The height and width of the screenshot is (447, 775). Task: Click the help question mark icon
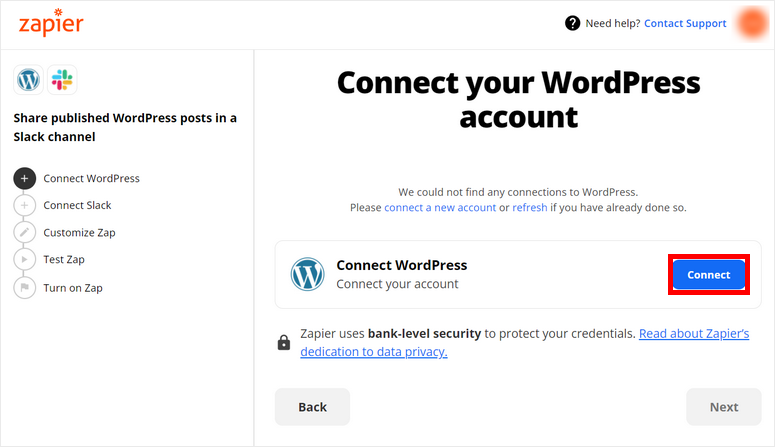[572, 23]
